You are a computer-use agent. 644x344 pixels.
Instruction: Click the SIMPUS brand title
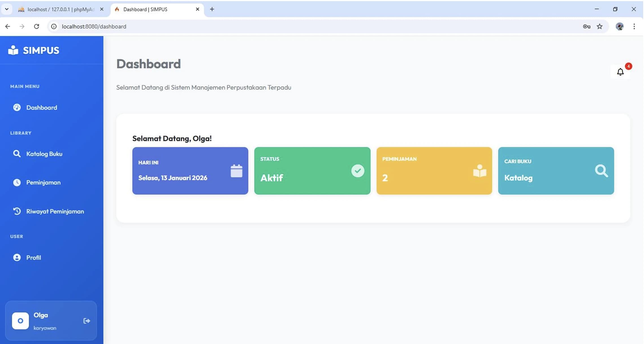[41, 50]
